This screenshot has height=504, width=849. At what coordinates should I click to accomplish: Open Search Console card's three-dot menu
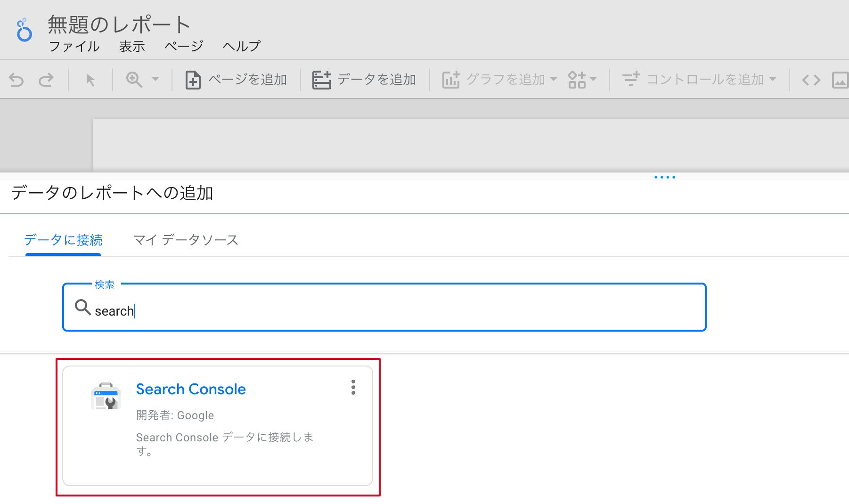pos(353,387)
